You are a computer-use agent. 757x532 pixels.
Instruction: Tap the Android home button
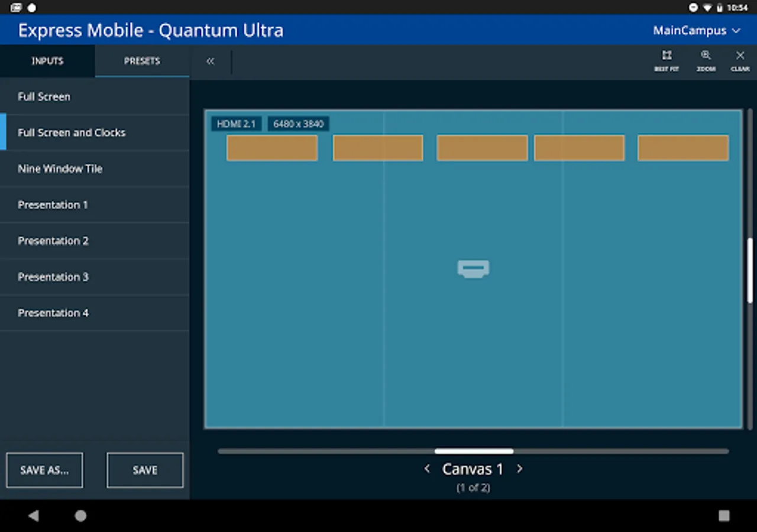tap(80, 515)
